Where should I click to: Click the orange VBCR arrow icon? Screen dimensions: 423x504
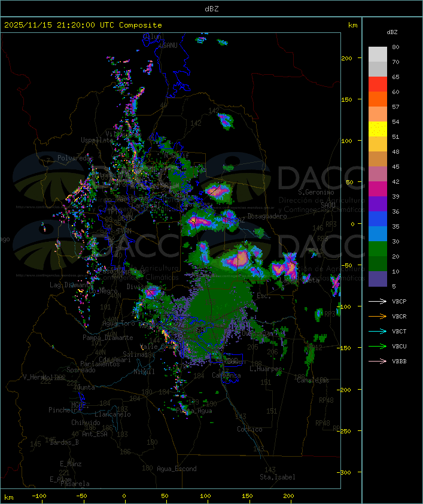378,316
